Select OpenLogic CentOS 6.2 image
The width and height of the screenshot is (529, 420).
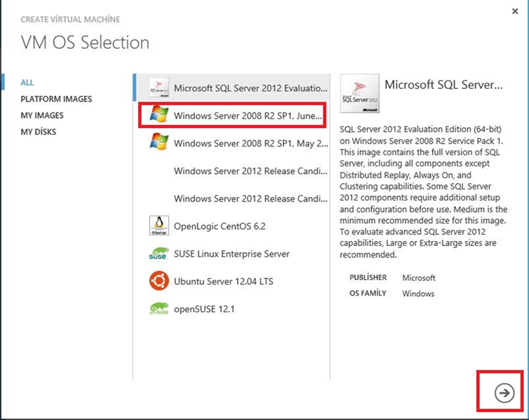click(x=232, y=226)
